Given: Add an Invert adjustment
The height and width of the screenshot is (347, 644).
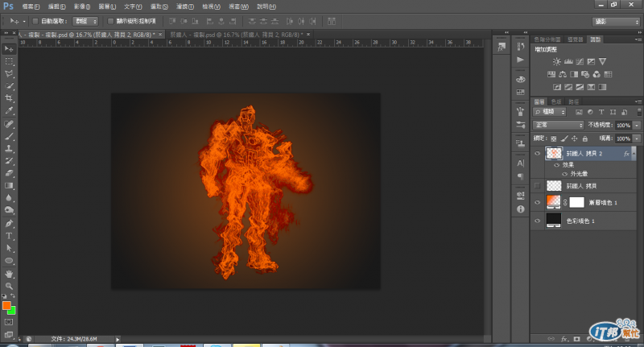Looking at the screenshot, I should tap(557, 87).
